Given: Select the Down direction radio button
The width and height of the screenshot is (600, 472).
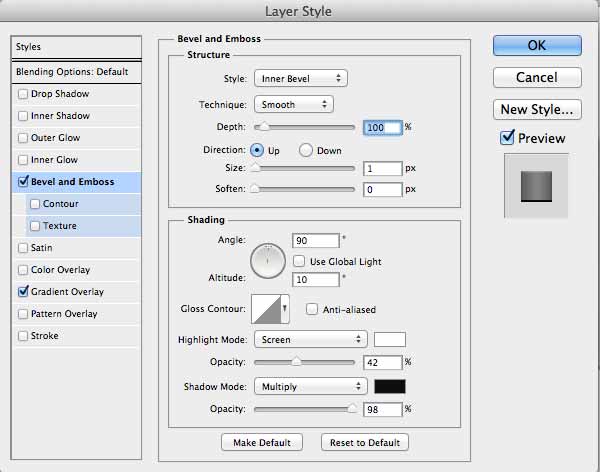Looking at the screenshot, I should coord(306,150).
